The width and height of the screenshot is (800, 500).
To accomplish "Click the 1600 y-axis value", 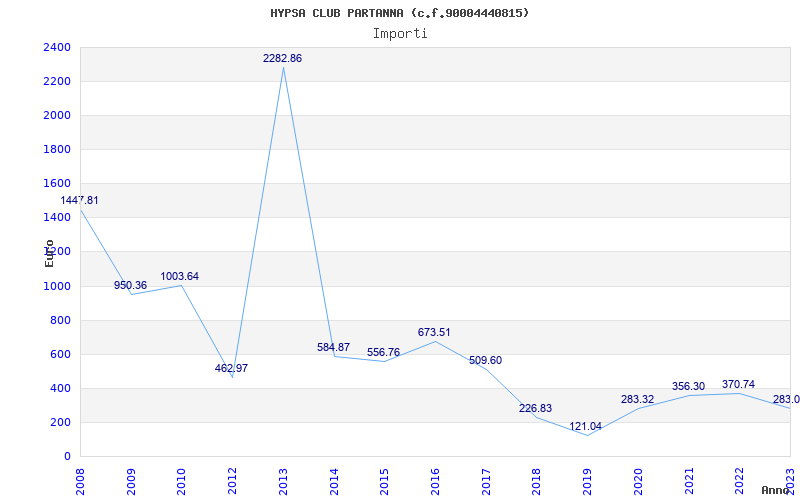I will 58,184.
